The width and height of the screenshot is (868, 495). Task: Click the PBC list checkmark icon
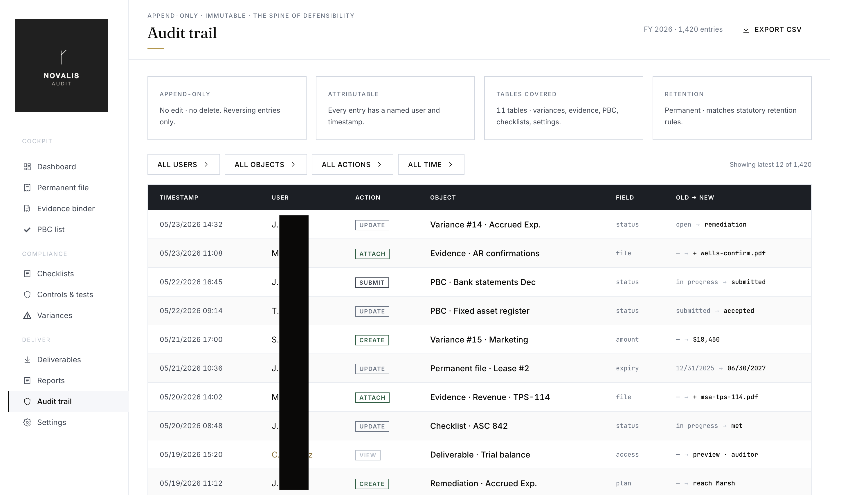pos(27,229)
